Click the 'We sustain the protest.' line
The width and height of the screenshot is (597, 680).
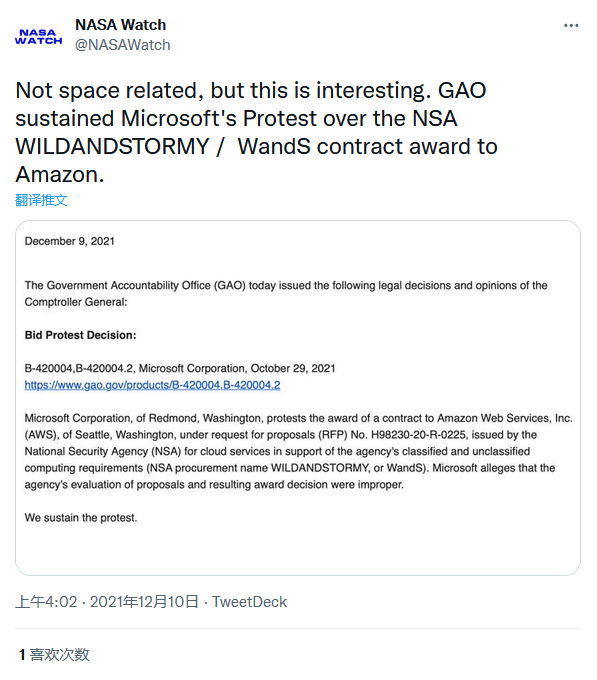81,518
